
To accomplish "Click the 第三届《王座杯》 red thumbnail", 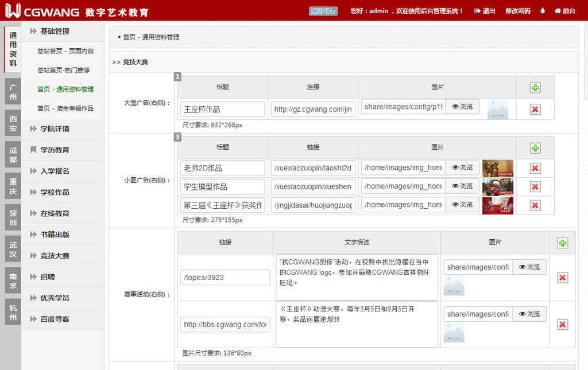I will tap(498, 205).
